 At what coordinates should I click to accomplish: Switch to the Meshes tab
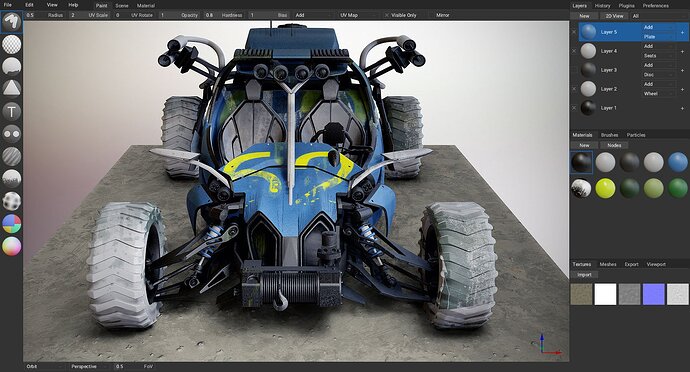608,264
